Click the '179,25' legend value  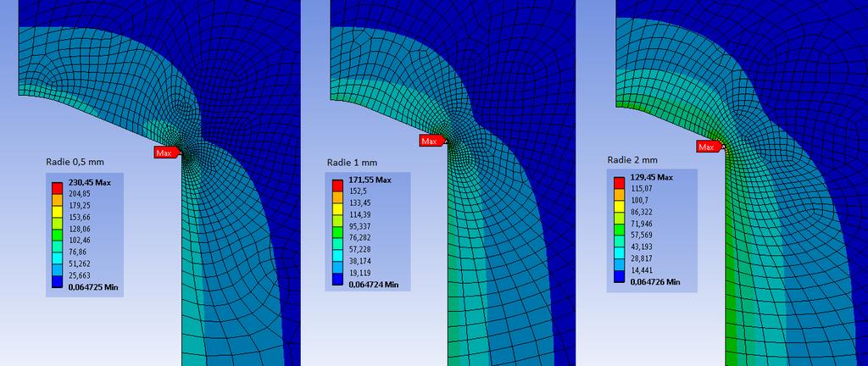point(79,205)
